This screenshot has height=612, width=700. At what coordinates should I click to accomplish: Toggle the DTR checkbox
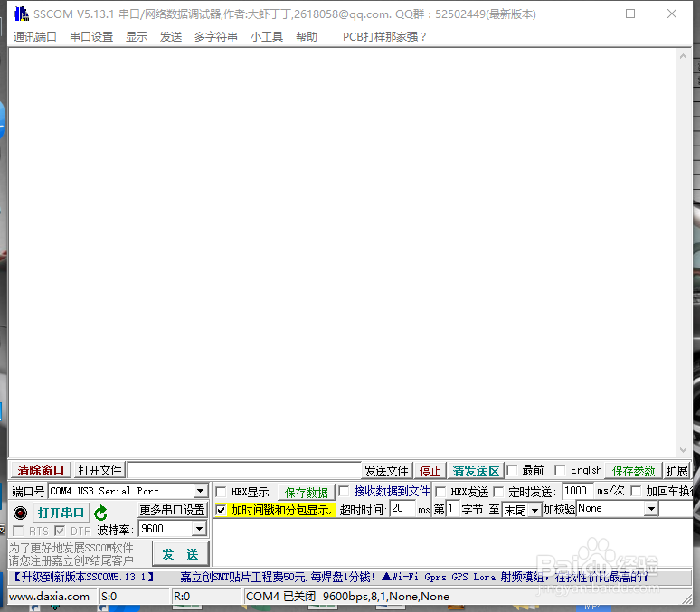[60, 531]
